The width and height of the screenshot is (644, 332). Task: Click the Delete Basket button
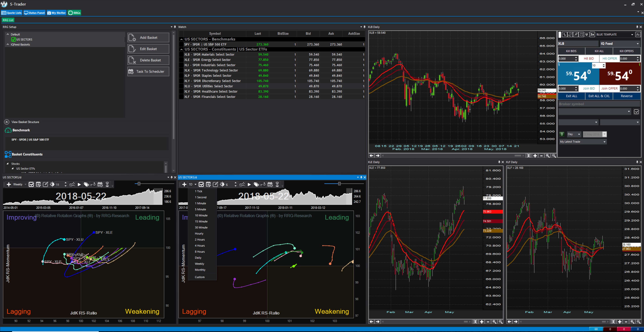point(148,60)
